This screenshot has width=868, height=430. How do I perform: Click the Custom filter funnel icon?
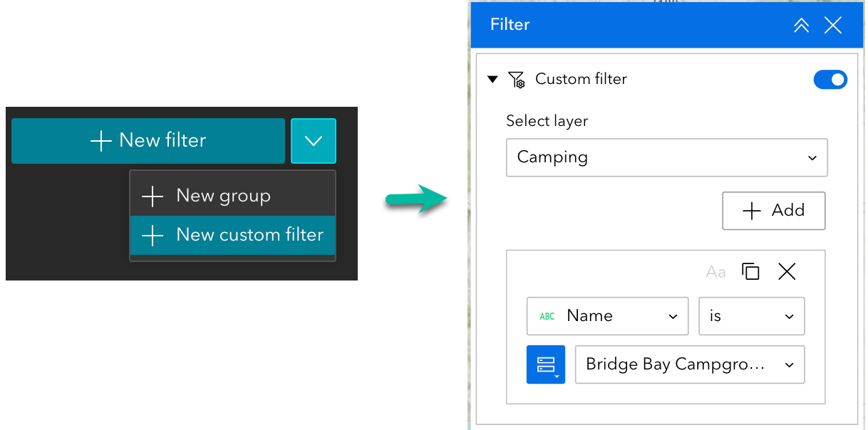[517, 79]
